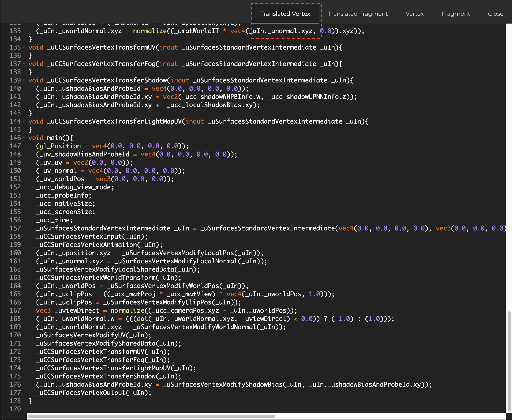Collapse the _uCCSurfacesVertexTransferShadow function fold arrow
The image size is (512, 420).
click(x=24, y=80)
